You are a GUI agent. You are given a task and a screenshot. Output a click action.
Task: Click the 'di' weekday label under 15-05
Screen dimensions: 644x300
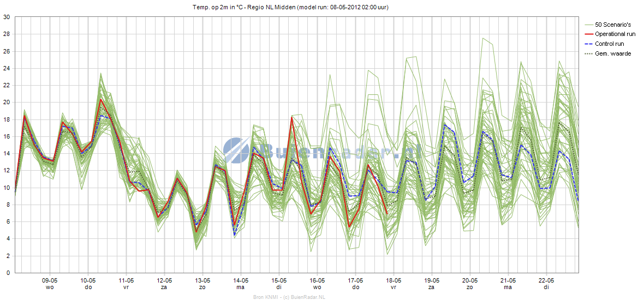point(279,287)
